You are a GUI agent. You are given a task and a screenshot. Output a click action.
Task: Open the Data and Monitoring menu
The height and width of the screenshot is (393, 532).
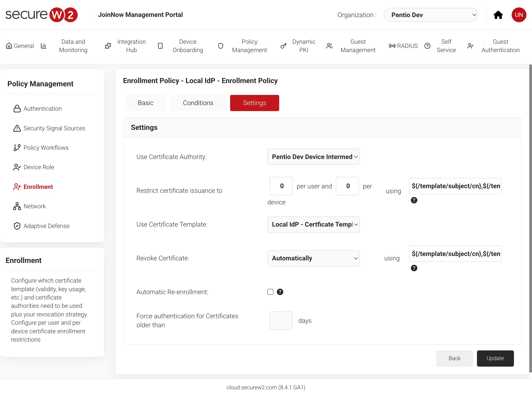73,46
